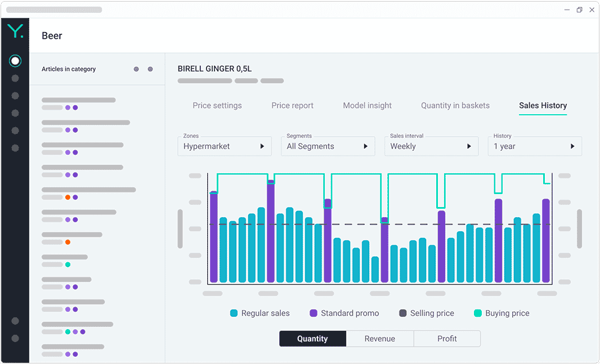Click the arrow in the Weekly dropdown
The height and width of the screenshot is (364, 600).
[469, 146]
